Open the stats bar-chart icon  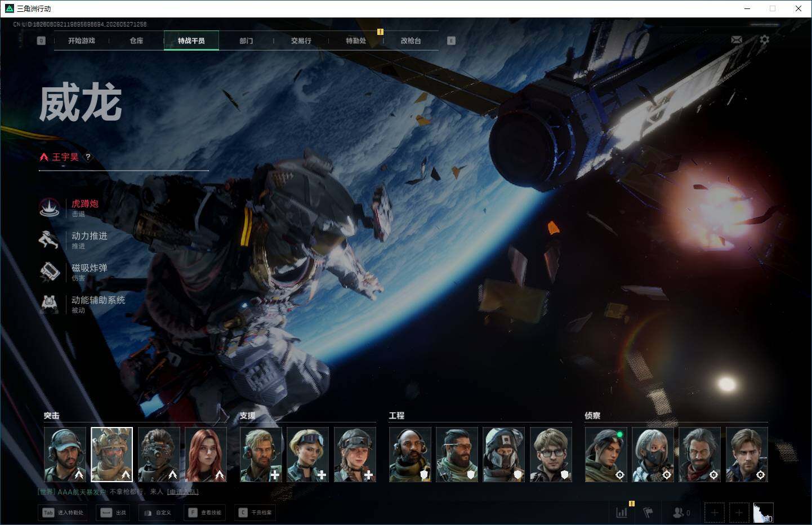coord(622,513)
